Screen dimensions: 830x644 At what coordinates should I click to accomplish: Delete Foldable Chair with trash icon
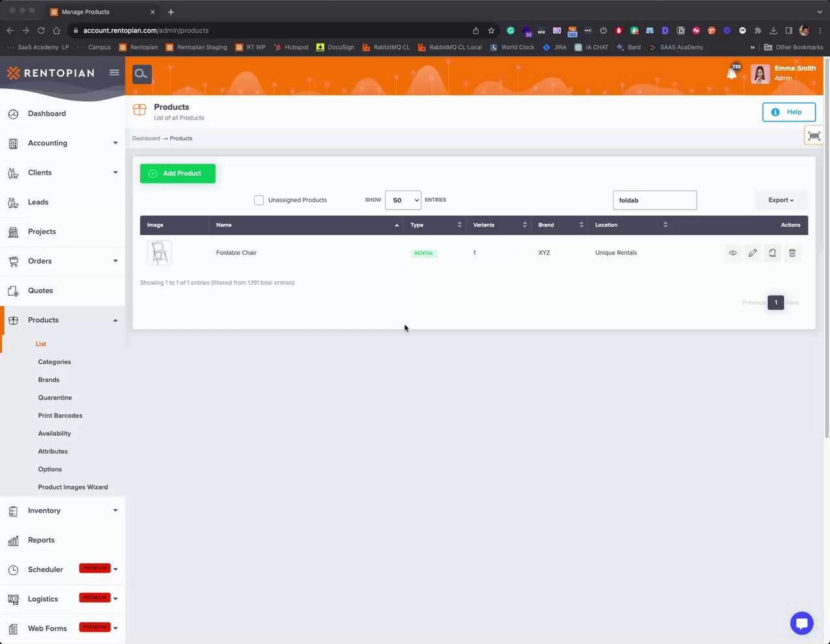click(792, 253)
